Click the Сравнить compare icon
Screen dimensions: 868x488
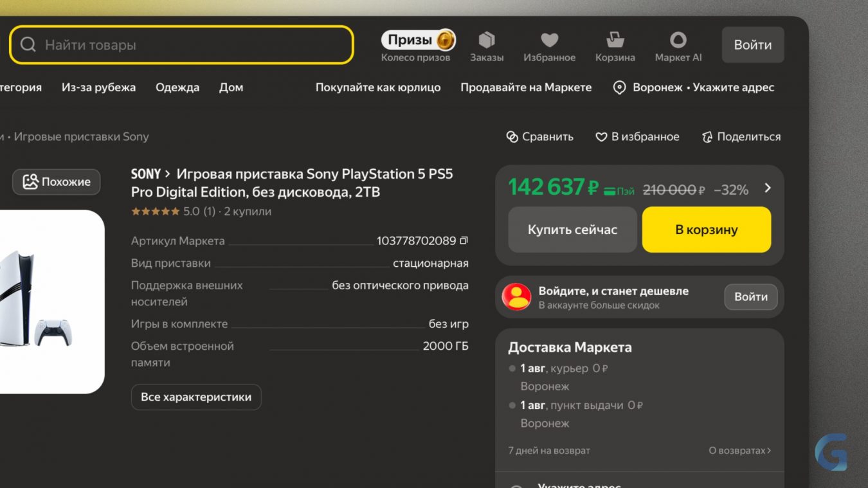(x=512, y=137)
